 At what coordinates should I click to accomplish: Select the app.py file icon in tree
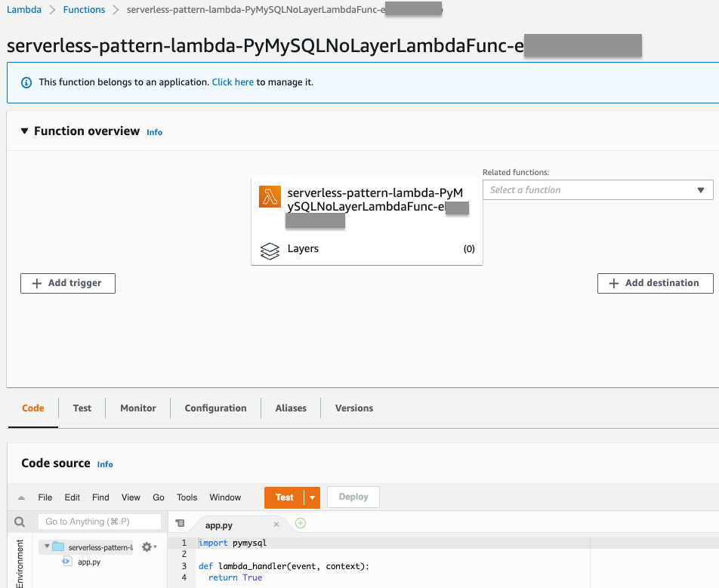[67, 561]
